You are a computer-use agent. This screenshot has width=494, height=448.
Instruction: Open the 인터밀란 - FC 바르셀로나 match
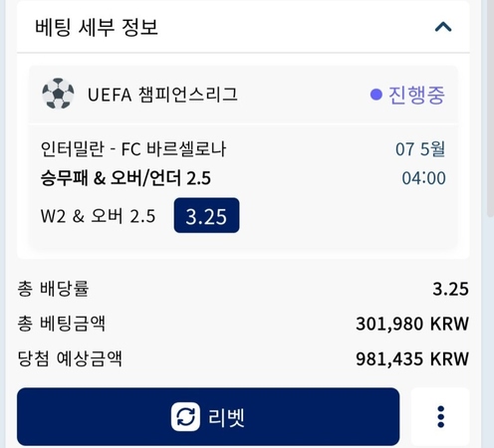pos(133,149)
